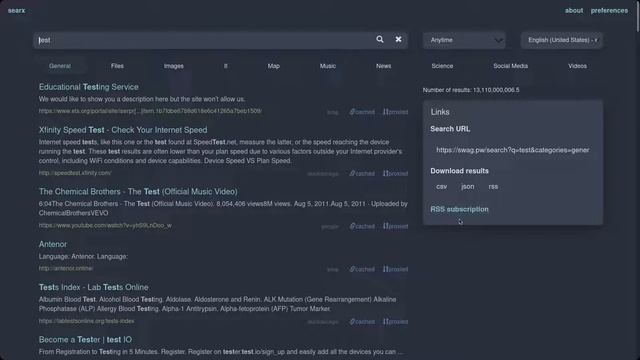Image resolution: width=640 pixels, height=360 pixels.
Task: Click the speedtest.xfinity.com URL text
Action: click(x=75, y=173)
